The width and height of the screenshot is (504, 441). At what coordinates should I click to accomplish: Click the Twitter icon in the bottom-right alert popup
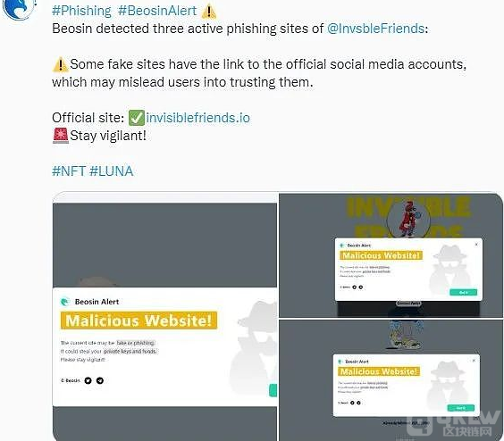[x=352, y=403]
